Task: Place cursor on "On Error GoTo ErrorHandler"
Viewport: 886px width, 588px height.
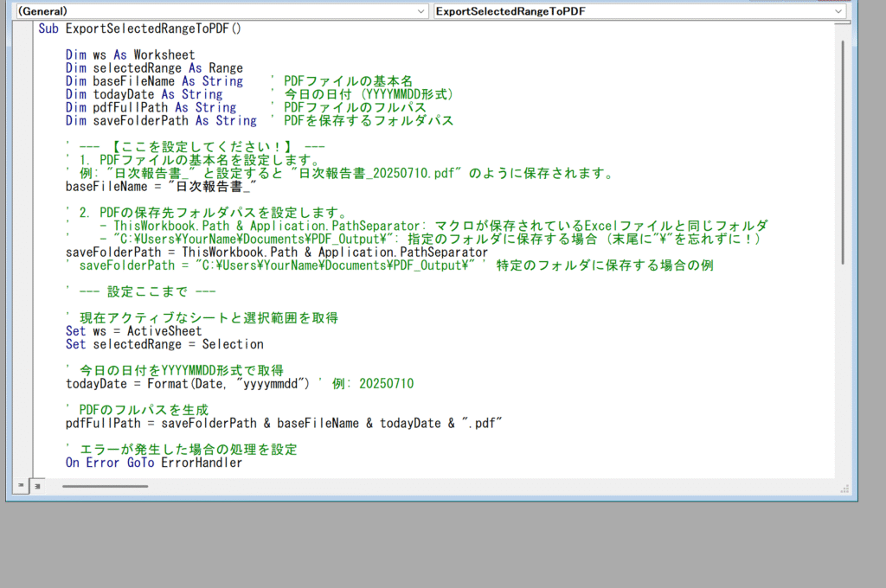Action: tap(154, 463)
